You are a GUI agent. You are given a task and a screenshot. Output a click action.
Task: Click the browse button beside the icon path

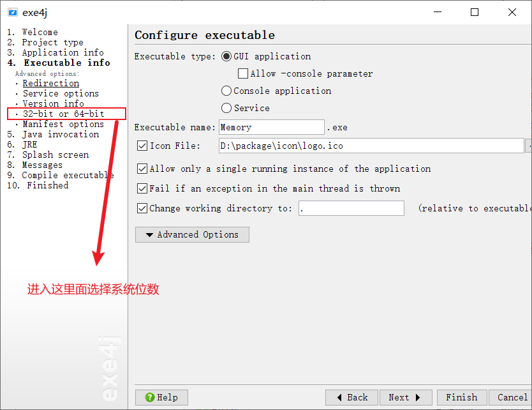click(x=528, y=146)
